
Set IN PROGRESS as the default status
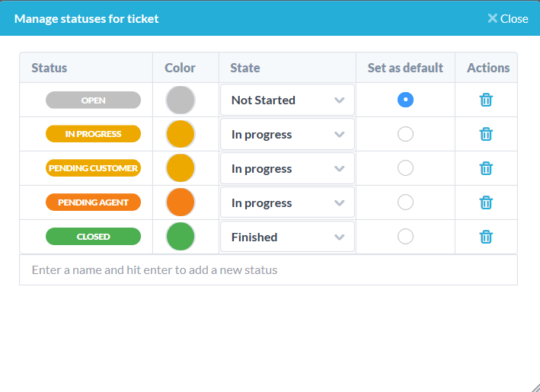point(405,134)
